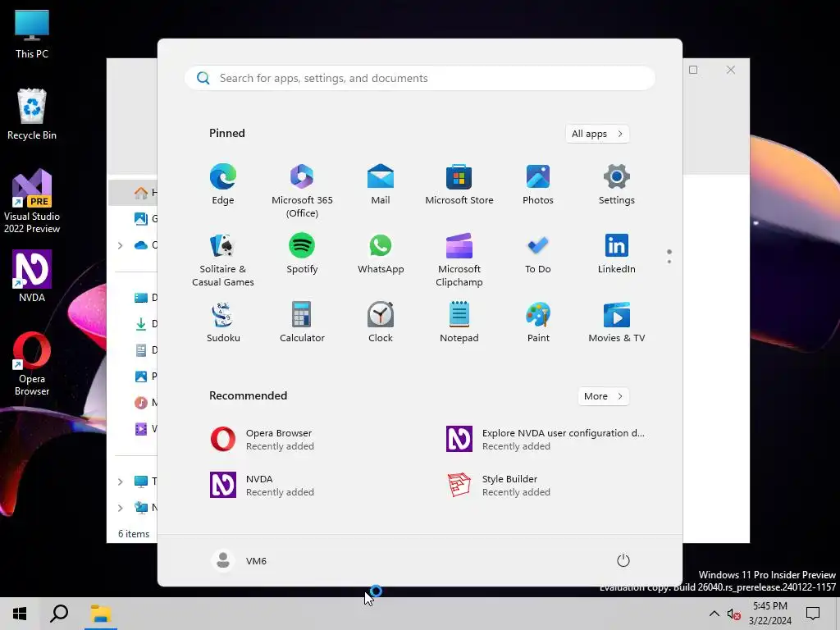Select Visual Studio 2022 Preview shortcut

32,202
